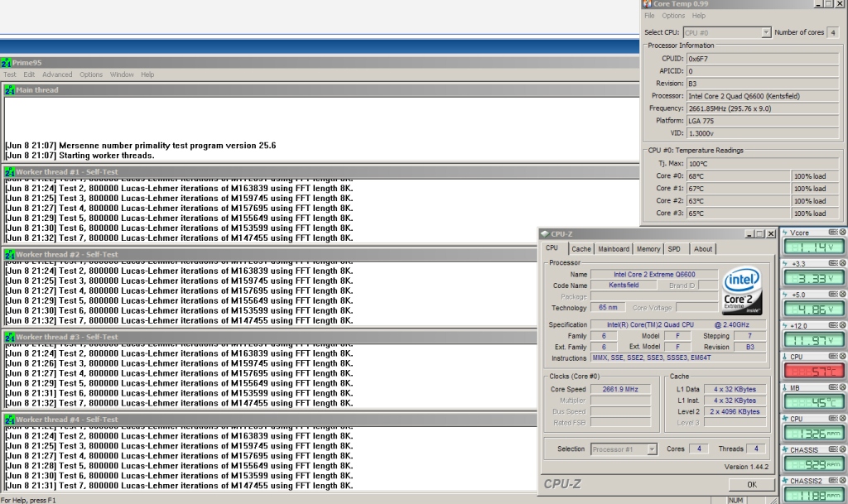Click the Intel Core 2 Extreme logo
Screen dimensions: 848x504
click(x=742, y=291)
